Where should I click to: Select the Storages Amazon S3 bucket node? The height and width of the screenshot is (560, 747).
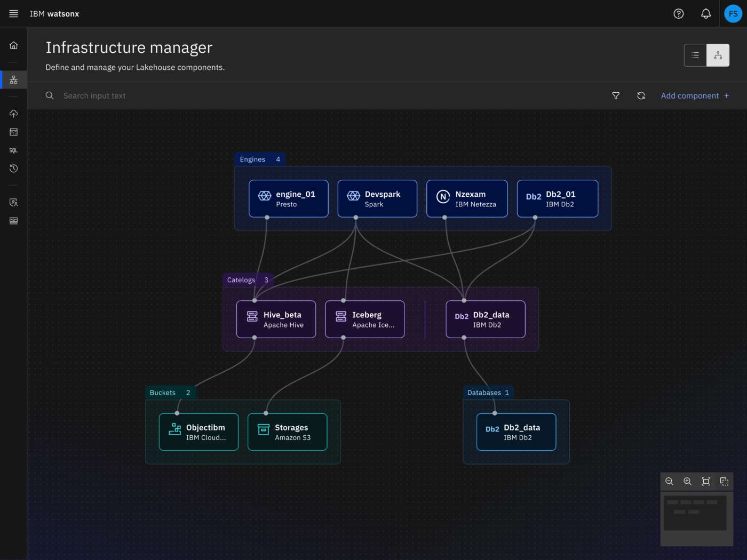pyautogui.click(x=288, y=432)
